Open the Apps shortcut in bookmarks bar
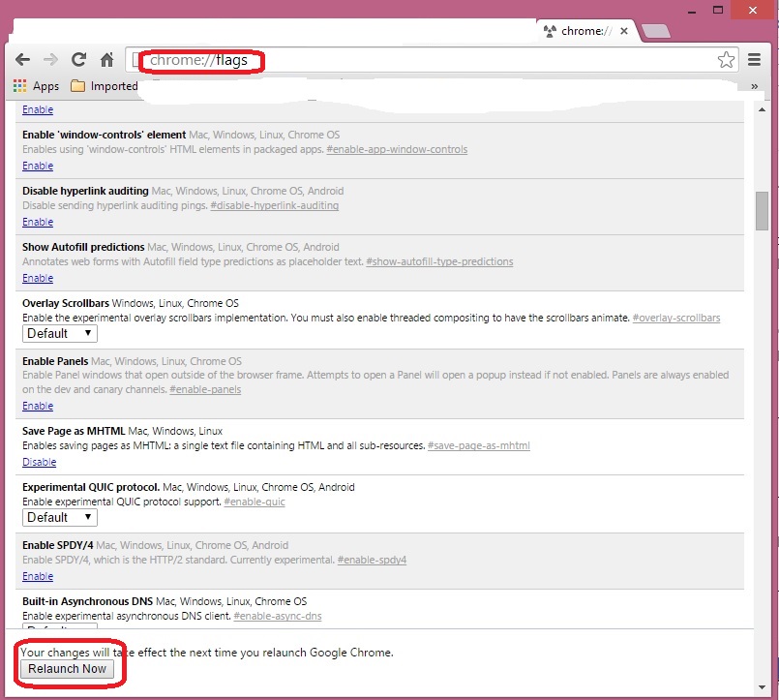 [36, 86]
